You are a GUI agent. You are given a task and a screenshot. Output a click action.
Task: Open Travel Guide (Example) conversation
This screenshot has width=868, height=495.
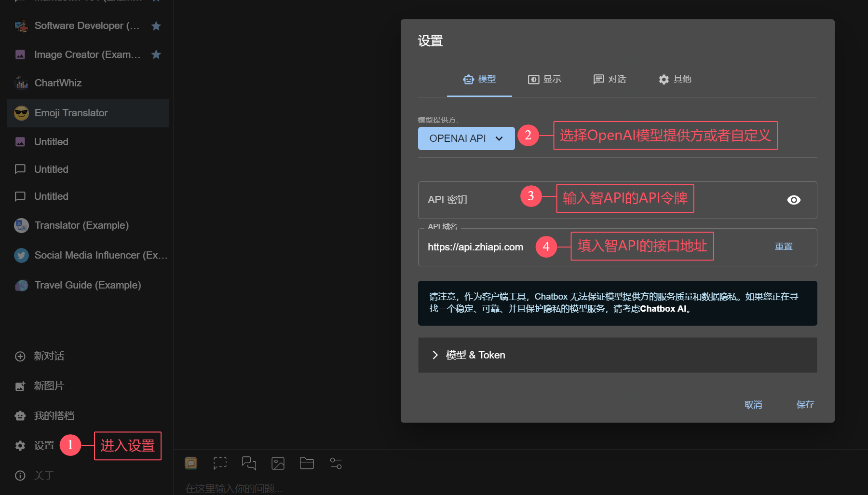88,285
